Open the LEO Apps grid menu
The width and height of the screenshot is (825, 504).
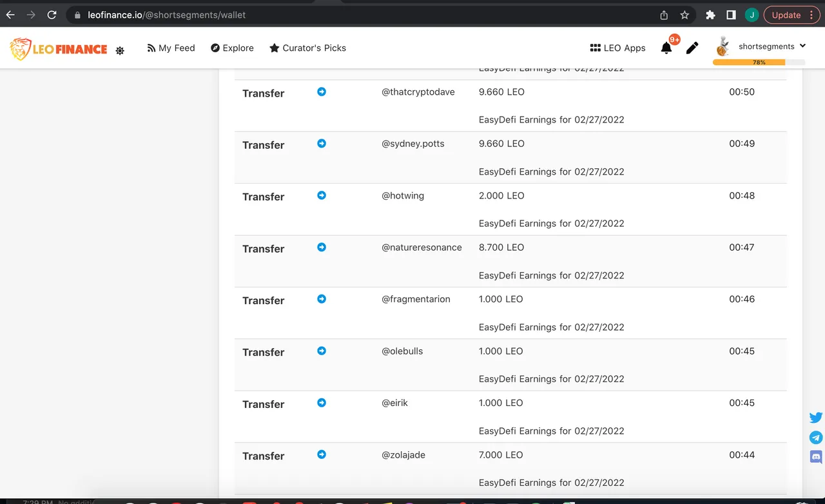click(x=617, y=48)
